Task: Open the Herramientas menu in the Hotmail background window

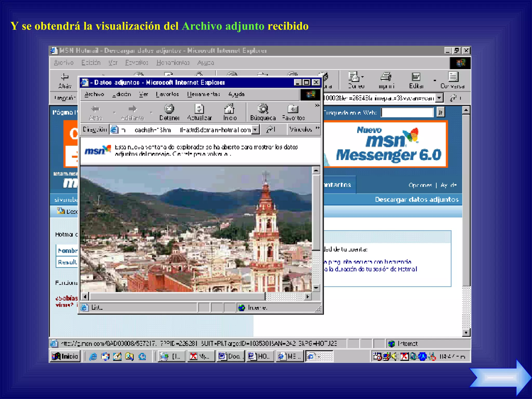Action: [x=173, y=63]
